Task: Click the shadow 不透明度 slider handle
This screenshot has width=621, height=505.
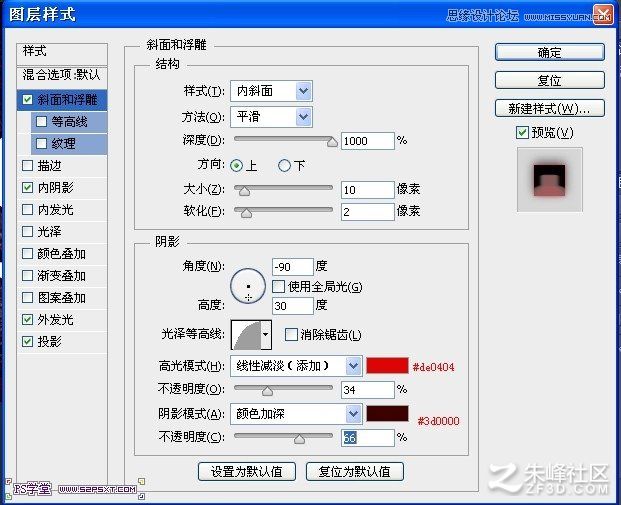Action: 299,439
